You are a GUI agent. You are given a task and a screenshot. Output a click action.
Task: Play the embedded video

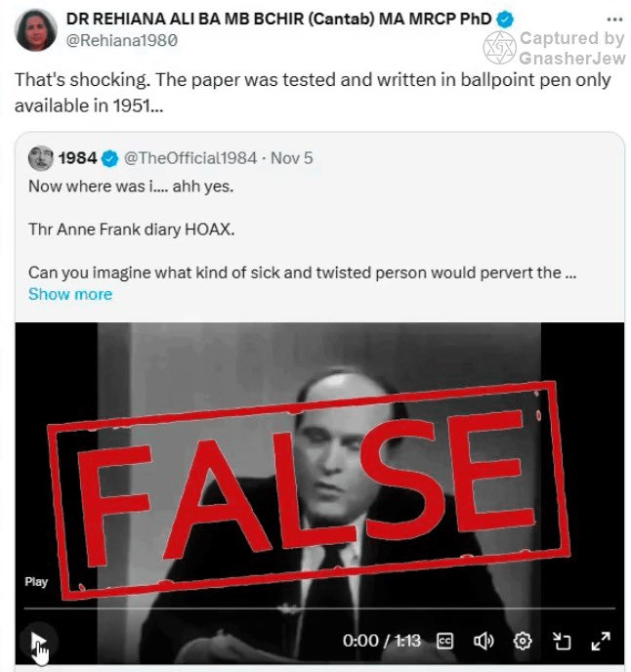click(x=38, y=642)
